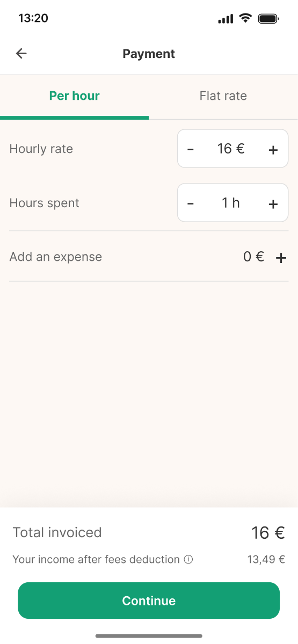Switch to the Flat rate tab
Image resolution: width=298 pixels, height=644 pixels.
click(223, 96)
